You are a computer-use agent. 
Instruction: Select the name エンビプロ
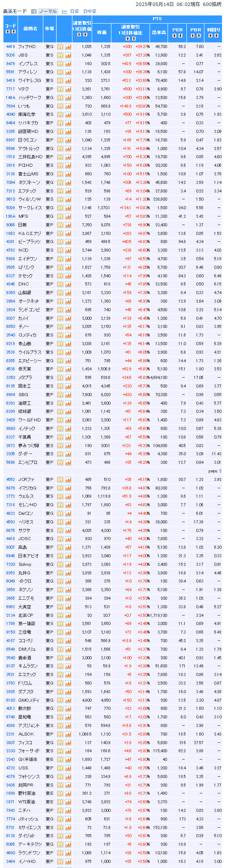(x=27, y=463)
